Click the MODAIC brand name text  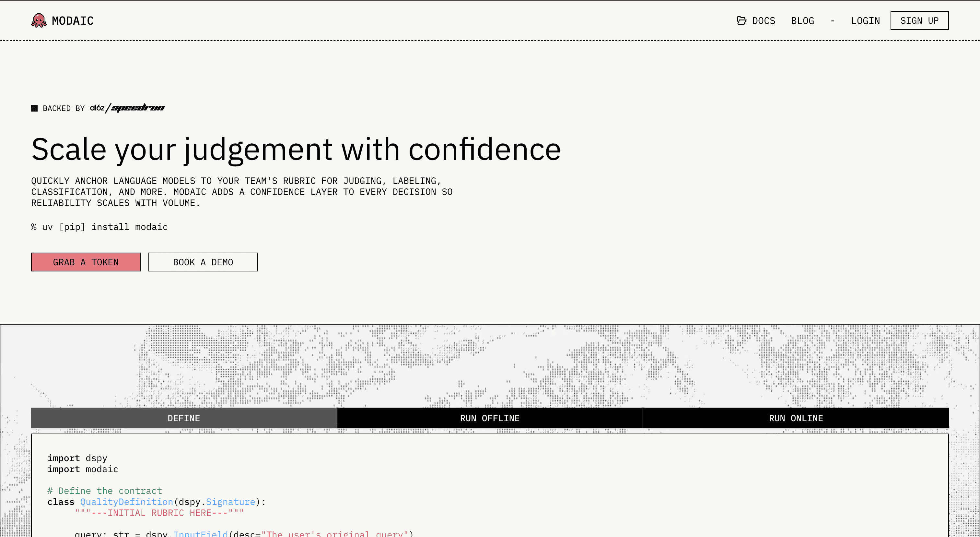coord(73,20)
